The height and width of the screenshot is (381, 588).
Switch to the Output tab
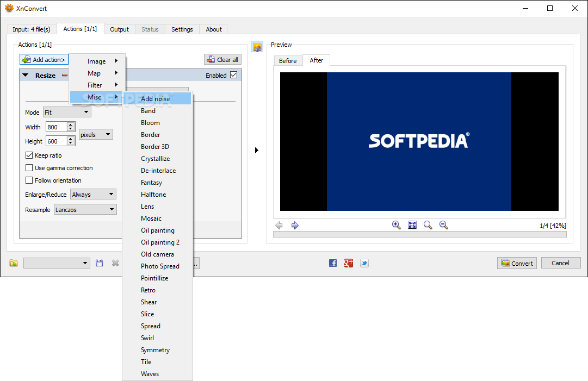(119, 29)
